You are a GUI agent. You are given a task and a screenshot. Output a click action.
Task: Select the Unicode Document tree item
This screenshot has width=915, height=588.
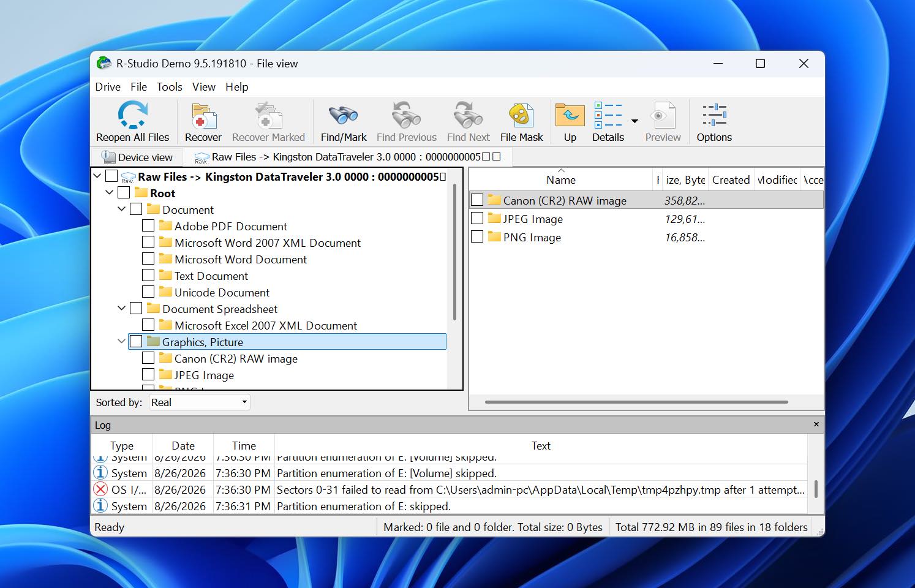point(222,292)
